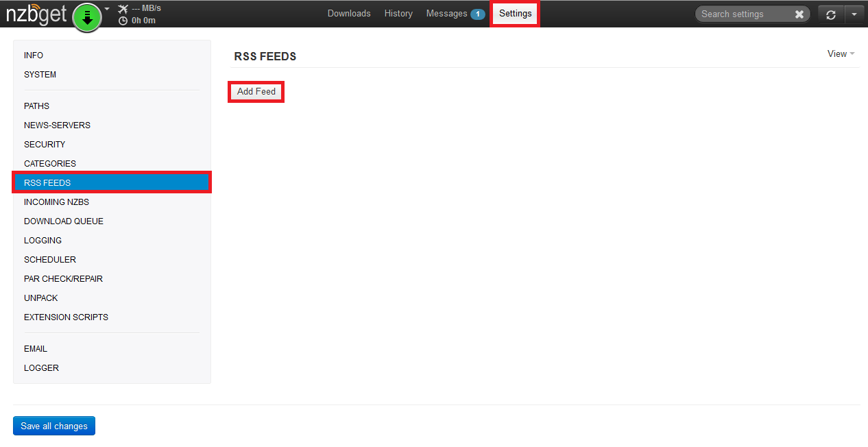Image resolution: width=868 pixels, height=447 pixels.
Task: Select RSS FEEDS in the sidebar
Action: 112,183
